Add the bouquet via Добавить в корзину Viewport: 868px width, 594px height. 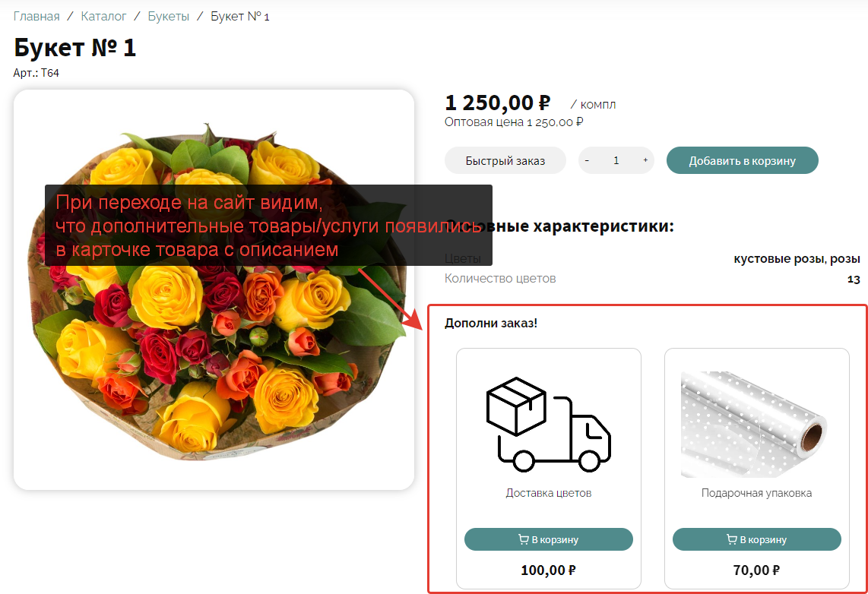tap(742, 160)
